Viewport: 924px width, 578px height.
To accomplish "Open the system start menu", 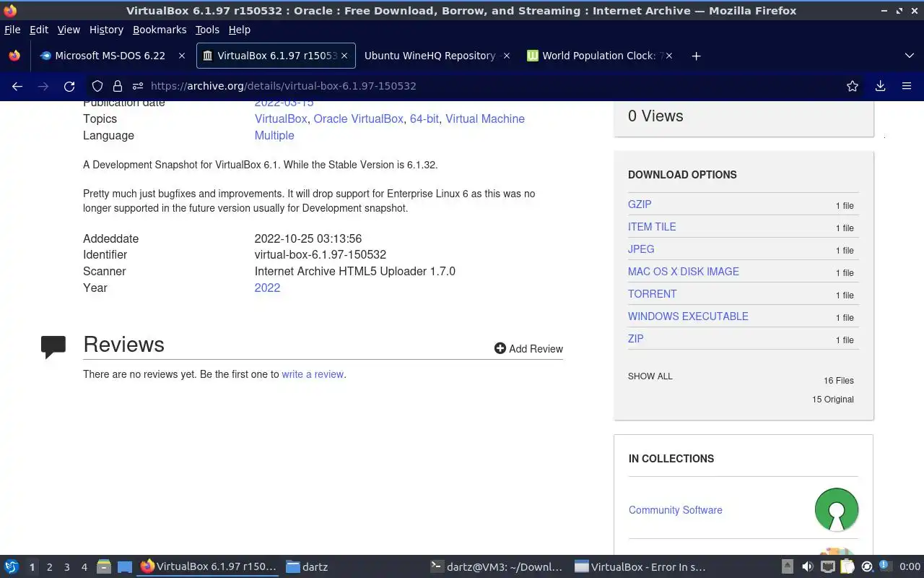I will [x=12, y=567].
